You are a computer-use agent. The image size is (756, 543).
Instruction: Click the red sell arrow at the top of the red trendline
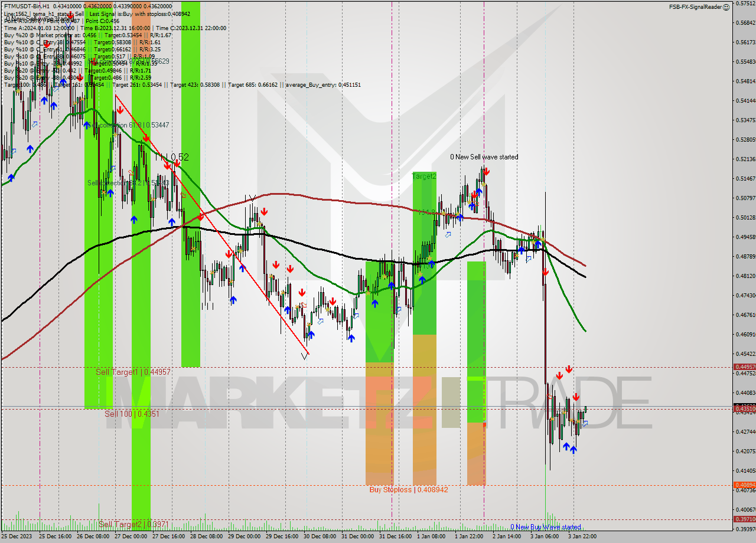[120, 110]
